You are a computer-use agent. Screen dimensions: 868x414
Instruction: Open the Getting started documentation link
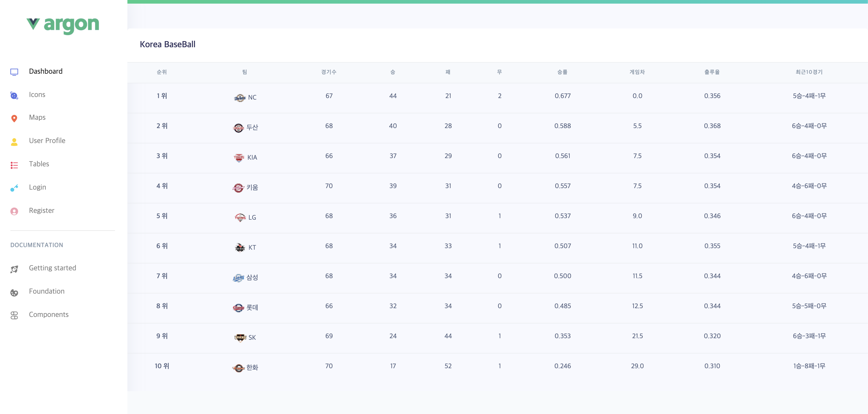point(53,268)
